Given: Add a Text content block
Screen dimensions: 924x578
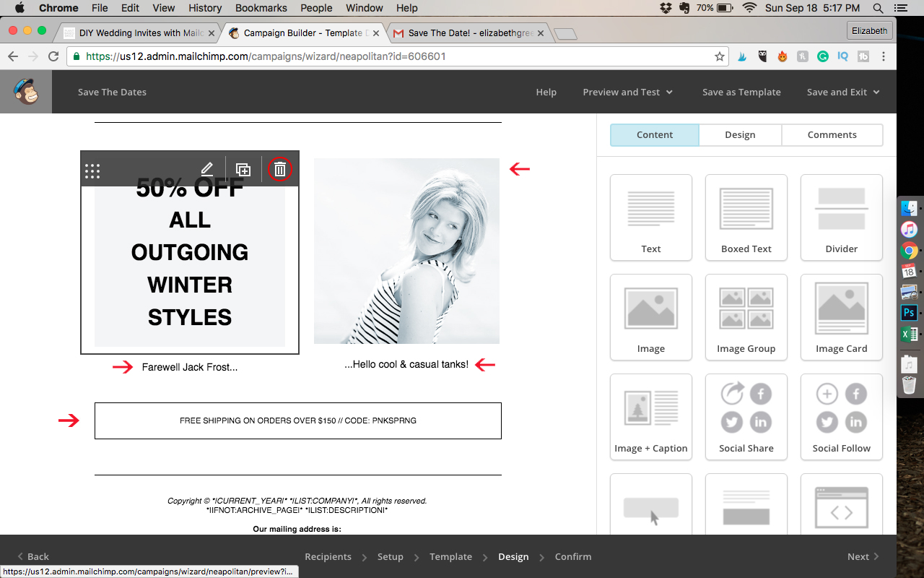Looking at the screenshot, I should pyautogui.click(x=651, y=217).
